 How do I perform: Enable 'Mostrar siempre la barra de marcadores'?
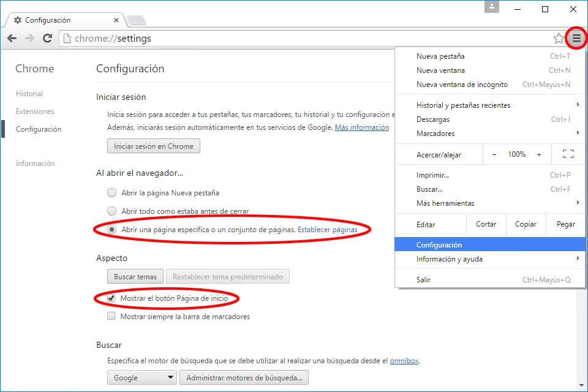(111, 317)
